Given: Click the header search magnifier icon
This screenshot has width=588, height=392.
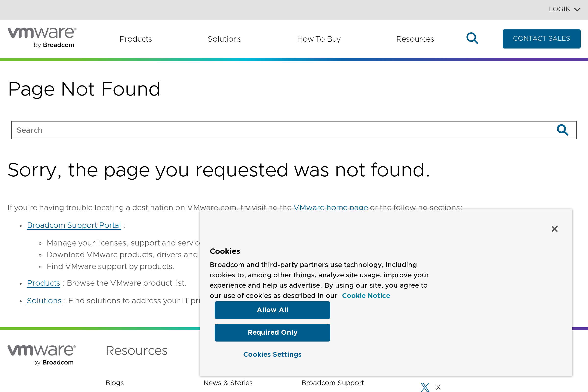Looking at the screenshot, I should (x=472, y=38).
